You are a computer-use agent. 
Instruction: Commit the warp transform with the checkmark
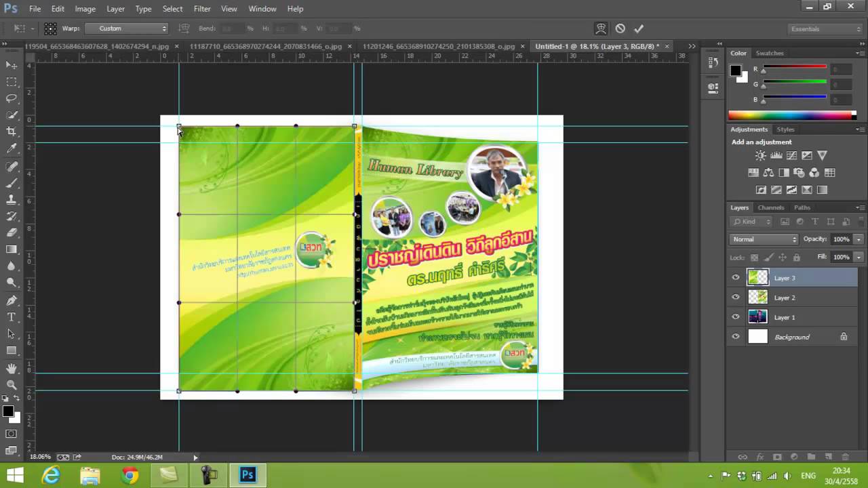point(638,28)
